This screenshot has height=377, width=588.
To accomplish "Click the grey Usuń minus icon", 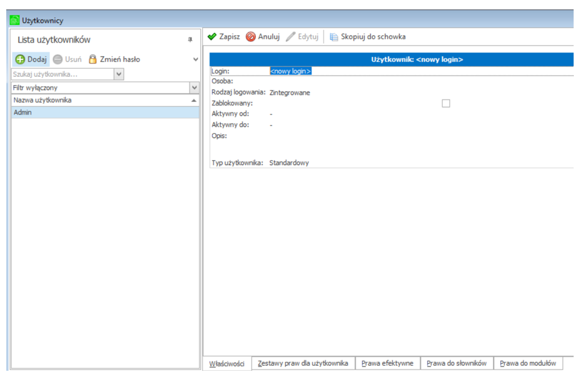I will (58, 59).
